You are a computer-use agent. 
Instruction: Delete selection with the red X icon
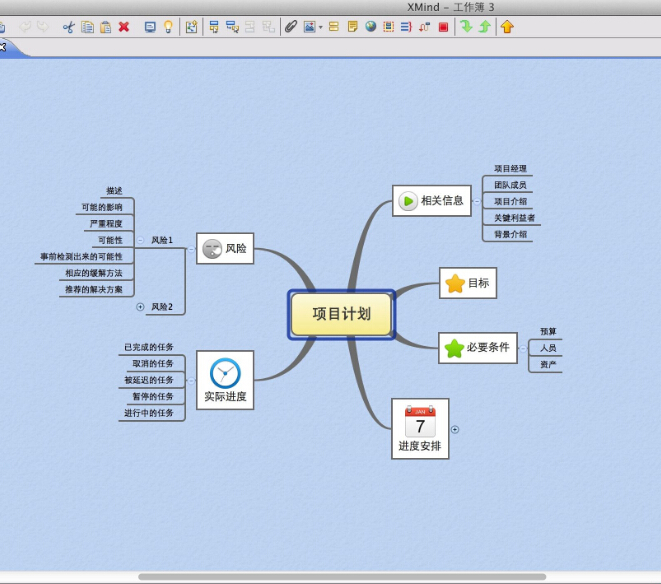point(124,27)
